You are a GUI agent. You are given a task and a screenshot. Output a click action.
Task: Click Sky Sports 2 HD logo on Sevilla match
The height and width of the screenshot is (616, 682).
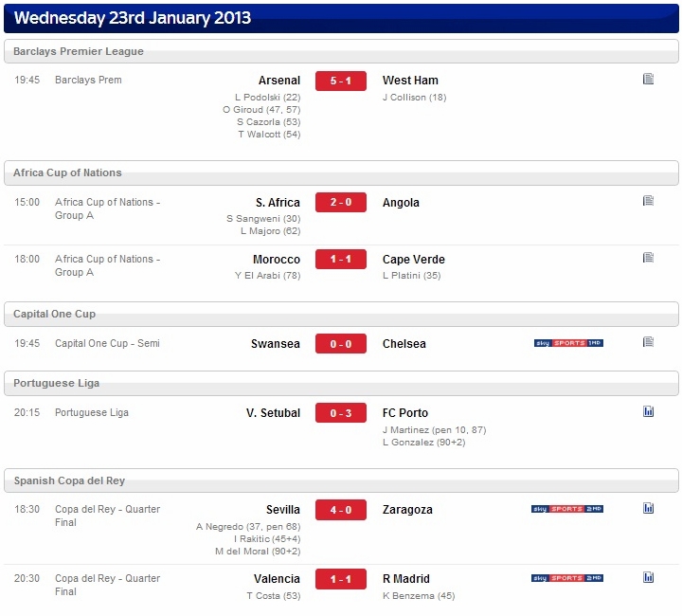(567, 509)
